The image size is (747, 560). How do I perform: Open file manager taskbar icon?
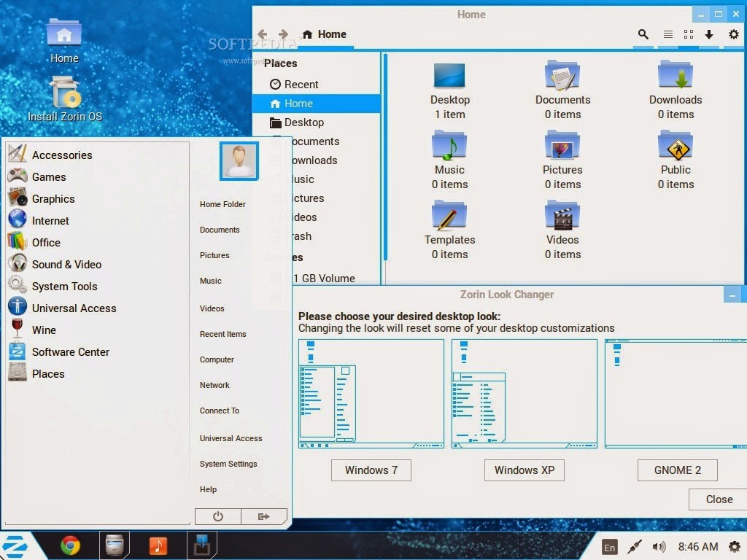pos(115,545)
